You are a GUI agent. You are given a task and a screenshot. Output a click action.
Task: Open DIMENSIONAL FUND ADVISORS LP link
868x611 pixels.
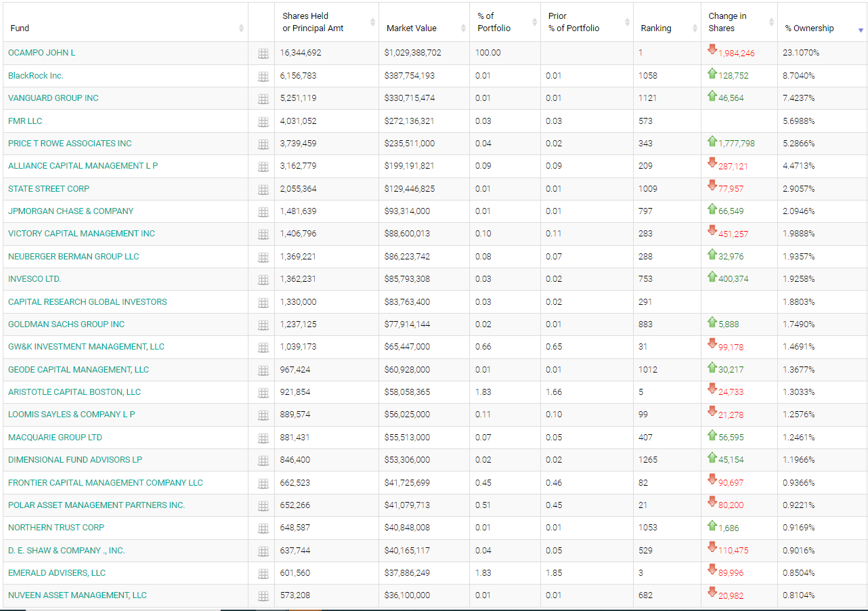(75, 460)
